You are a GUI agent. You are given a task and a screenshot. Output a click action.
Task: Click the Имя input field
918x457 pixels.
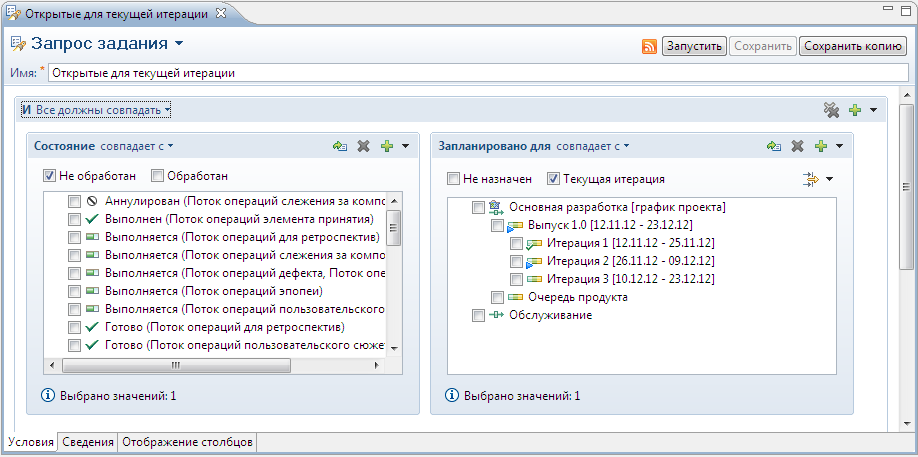click(477, 74)
